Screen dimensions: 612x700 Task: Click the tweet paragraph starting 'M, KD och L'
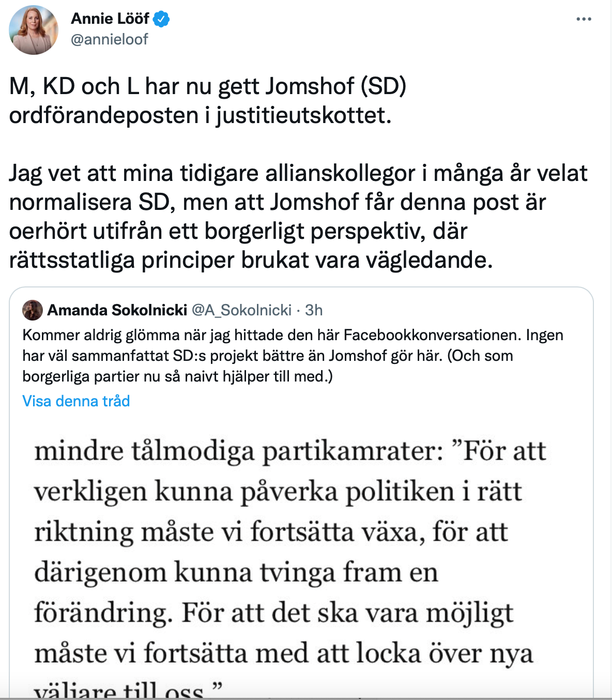[x=208, y=101]
